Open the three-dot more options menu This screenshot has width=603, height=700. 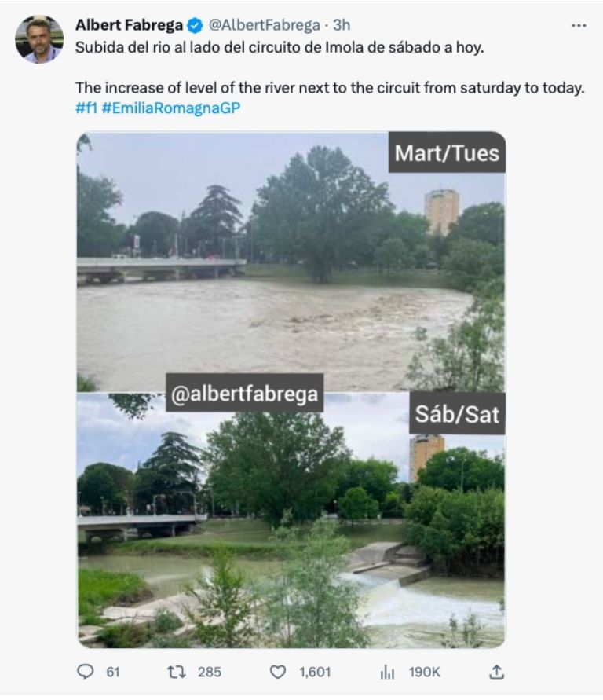click(x=579, y=25)
